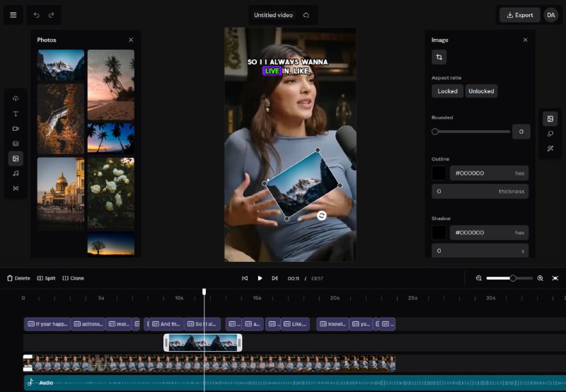The width and height of the screenshot is (566, 392).
Task: Click the timeline playhead marker
Action: [x=204, y=292]
